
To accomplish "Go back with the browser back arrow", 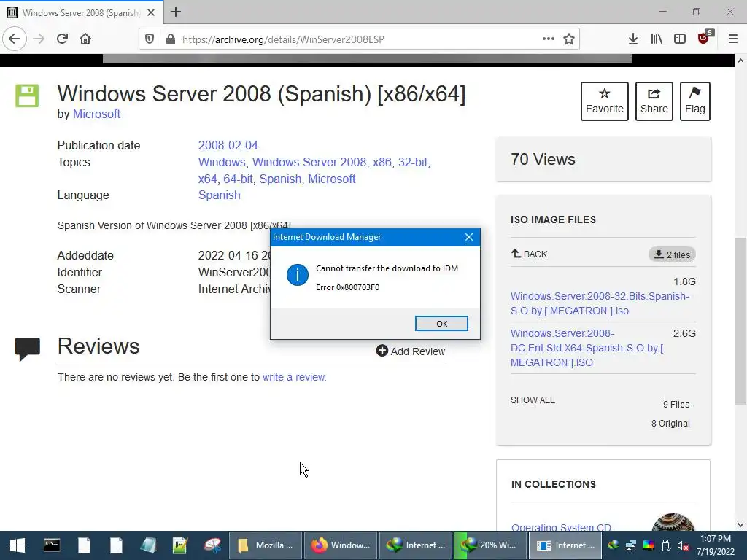I will [x=15, y=39].
